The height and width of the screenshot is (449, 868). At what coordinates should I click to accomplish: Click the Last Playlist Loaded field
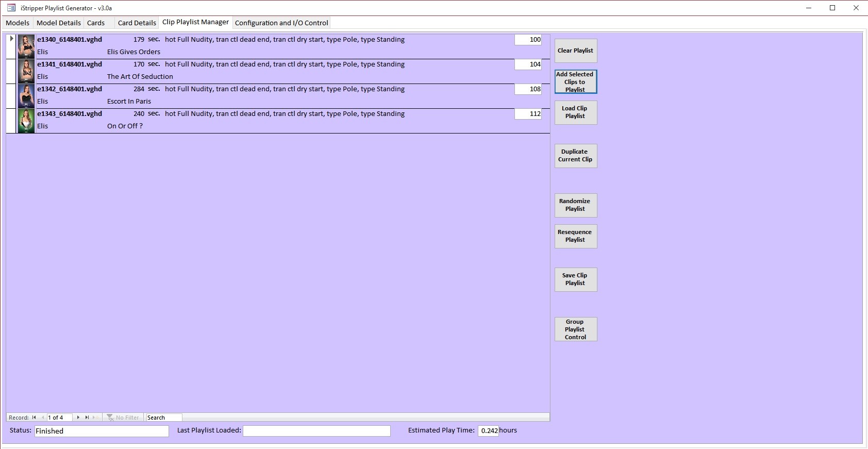[x=316, y=431]
